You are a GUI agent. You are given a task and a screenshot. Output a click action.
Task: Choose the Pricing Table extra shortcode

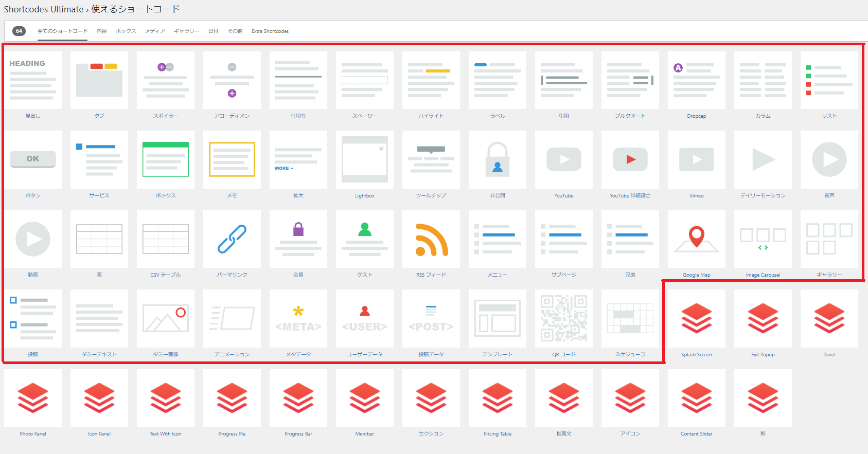[x=498, y=398]
